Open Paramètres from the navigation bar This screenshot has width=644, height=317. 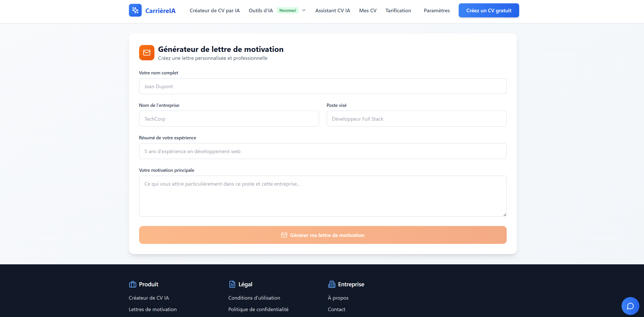[436, 10]
